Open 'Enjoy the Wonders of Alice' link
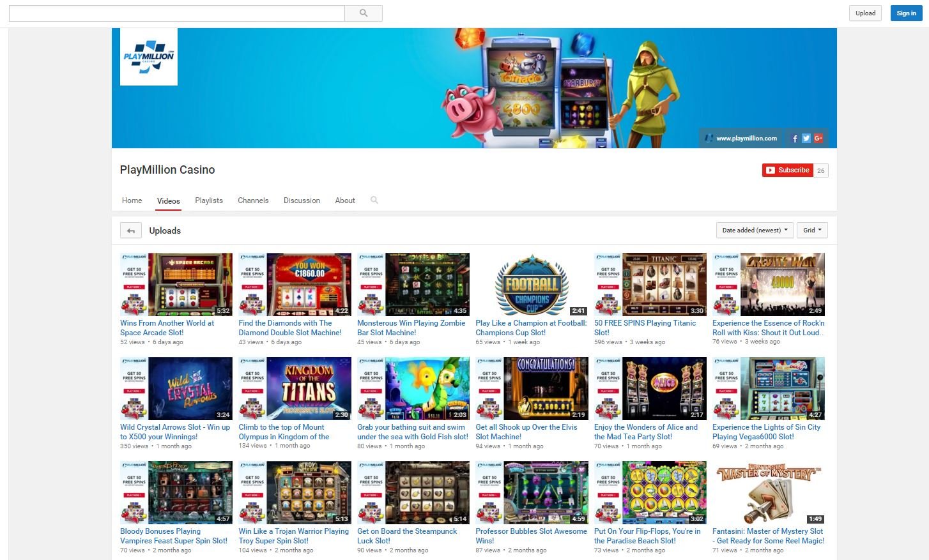929x560 pixels. (646, 432)
